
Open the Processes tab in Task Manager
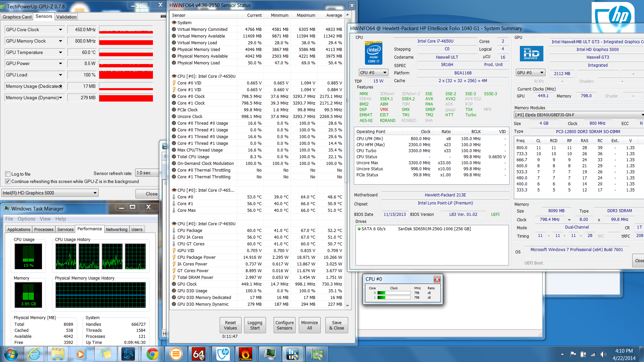[x=44, y=229]
